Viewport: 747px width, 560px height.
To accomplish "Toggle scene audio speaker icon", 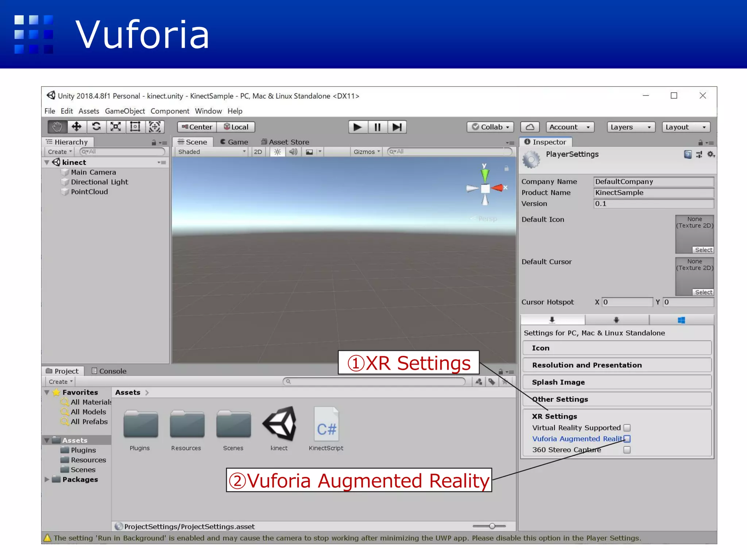I will pyautogui.click(x=293, y=152).
